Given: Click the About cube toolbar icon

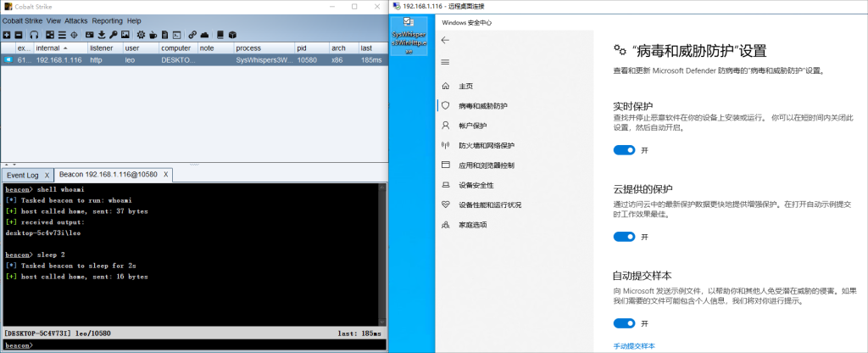Looking at the screenshot, I should 232,35.
